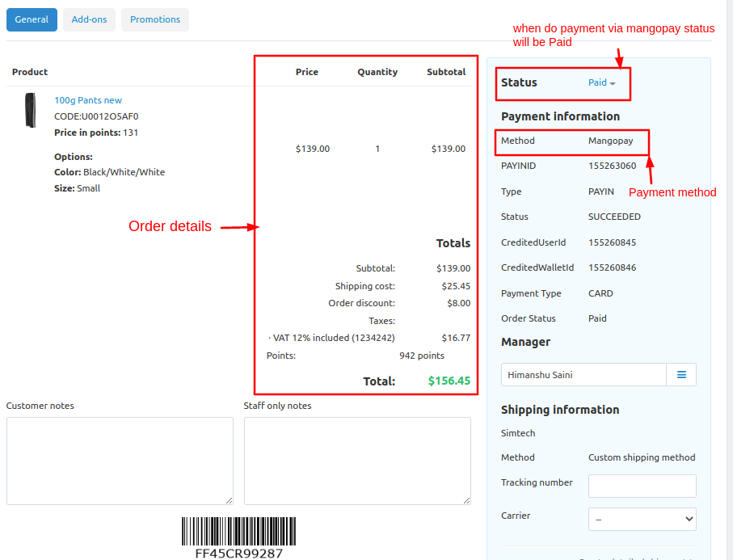Select the Shipping cost value $25.45
Image resolution: width=733 pixels, height=560 pixels.
click(x=456, y=286)
